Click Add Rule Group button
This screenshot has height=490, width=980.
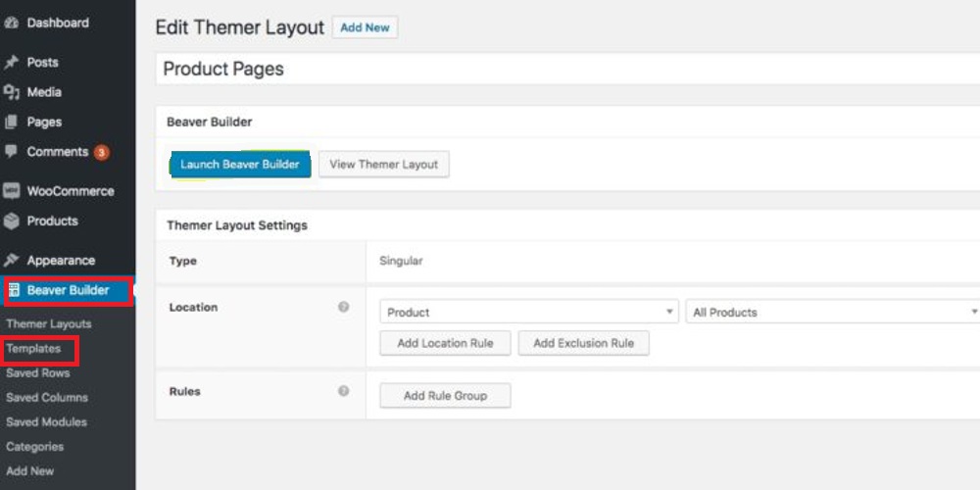point(445,396)
